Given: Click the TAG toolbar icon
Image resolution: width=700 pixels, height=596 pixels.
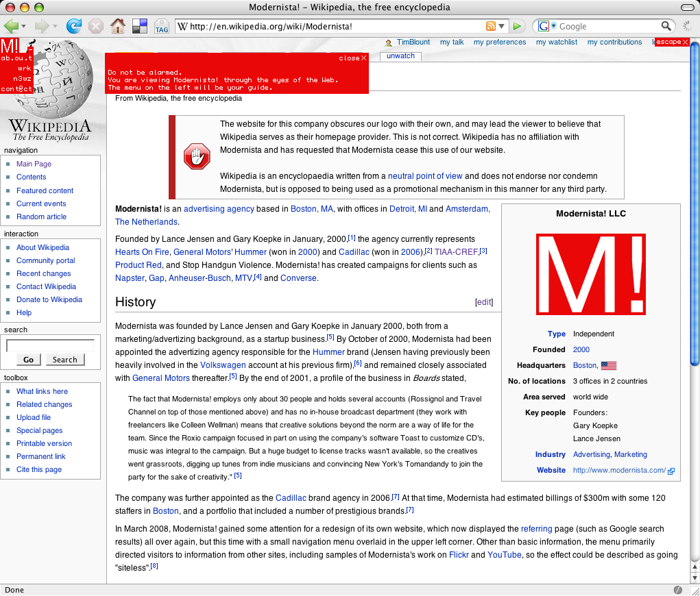Looking at the screenshot, I should click(162, 26).
